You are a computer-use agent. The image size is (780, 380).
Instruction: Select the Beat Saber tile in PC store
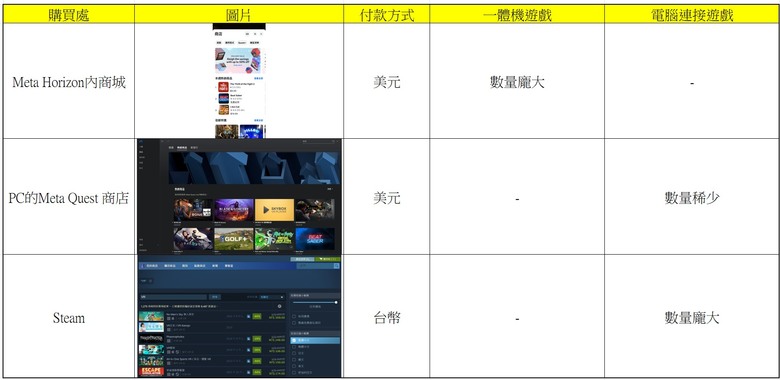tap(315, 239)
